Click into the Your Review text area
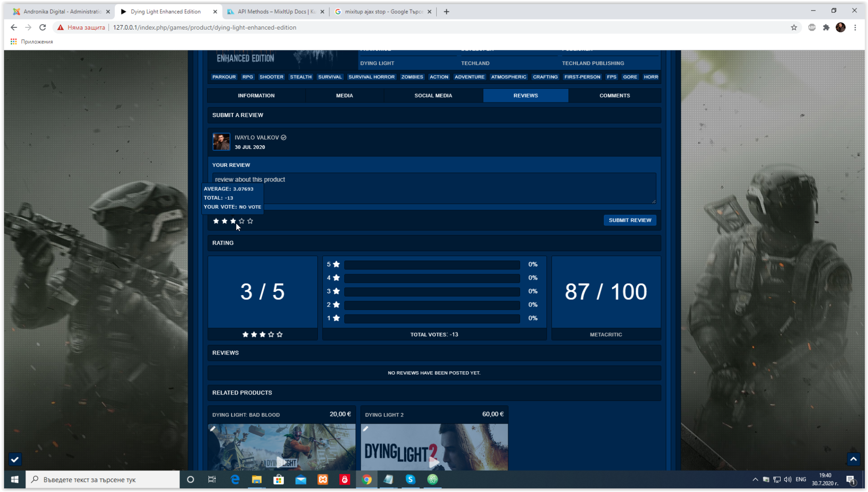Screen dimensions: 868x492 pos(434,188)
